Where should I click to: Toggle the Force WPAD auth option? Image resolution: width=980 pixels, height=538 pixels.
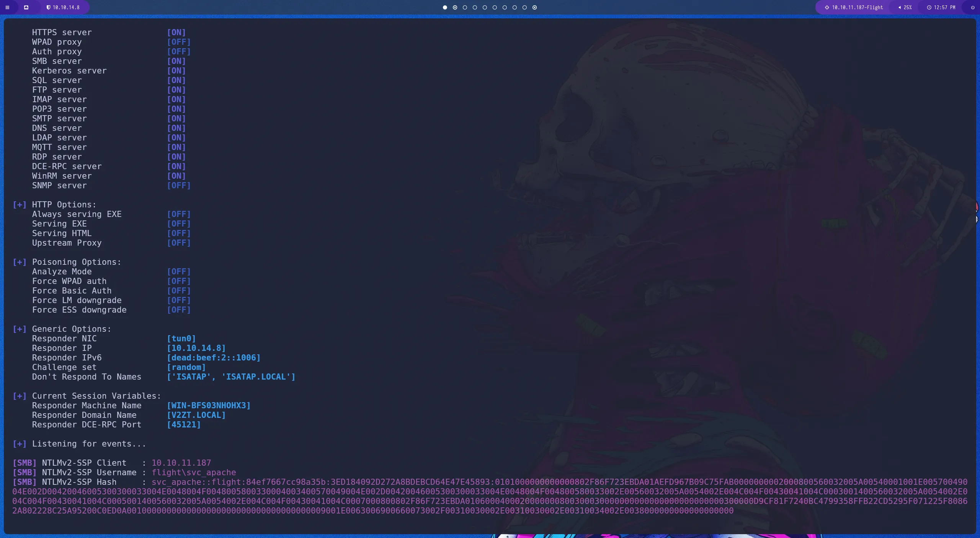click(x=179, y=281)
